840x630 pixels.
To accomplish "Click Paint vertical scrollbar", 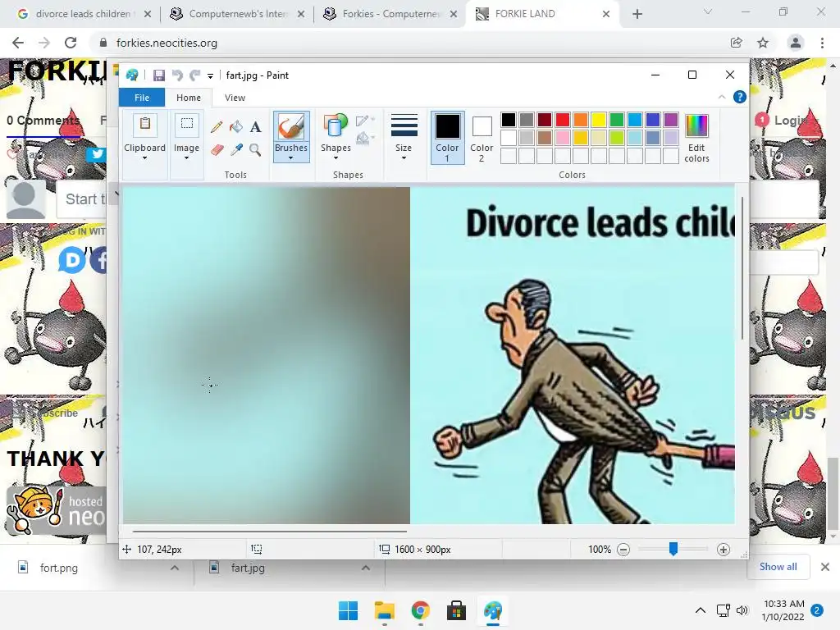I will pos(742,268).
